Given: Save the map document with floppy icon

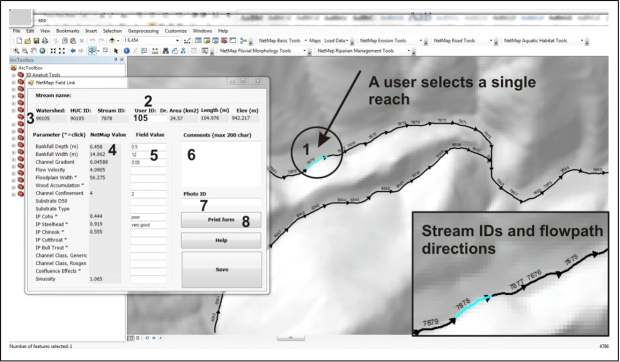Looking at the screenshot, I should point(36,41).
